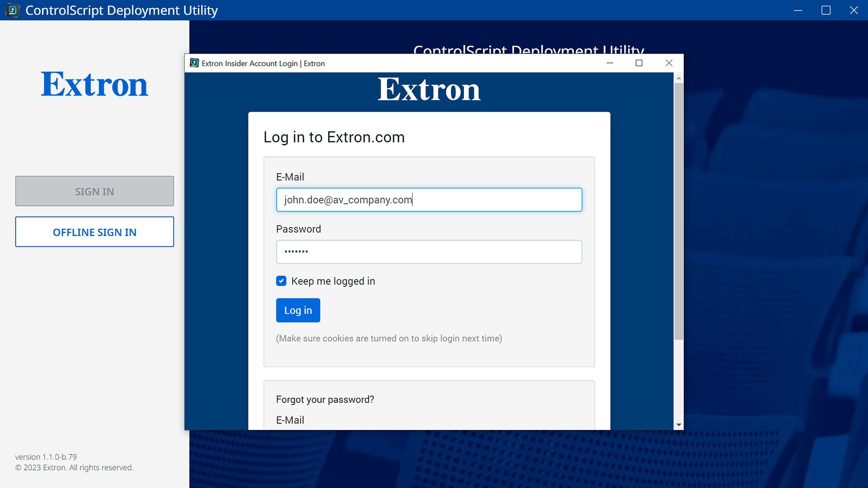Uncheck Keep me logged in checkbox
868x488 pixels.
click(x=281, y=281)
